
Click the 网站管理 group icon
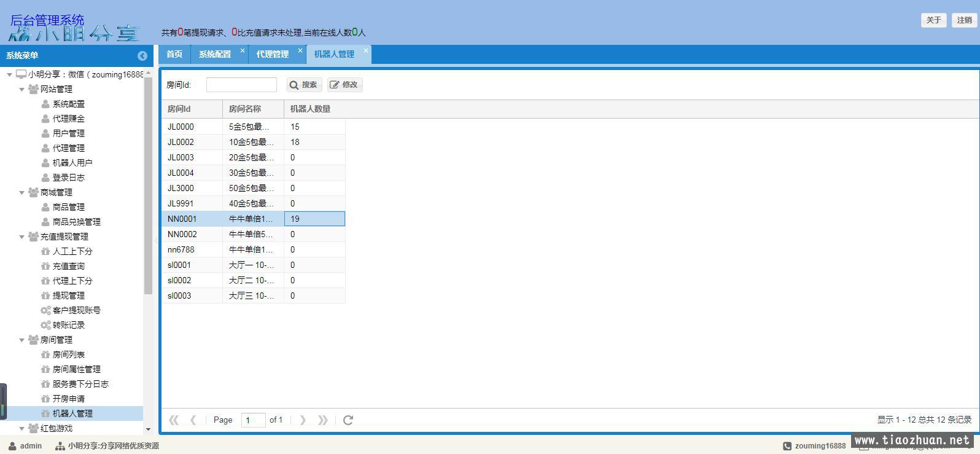click(33, 89)
